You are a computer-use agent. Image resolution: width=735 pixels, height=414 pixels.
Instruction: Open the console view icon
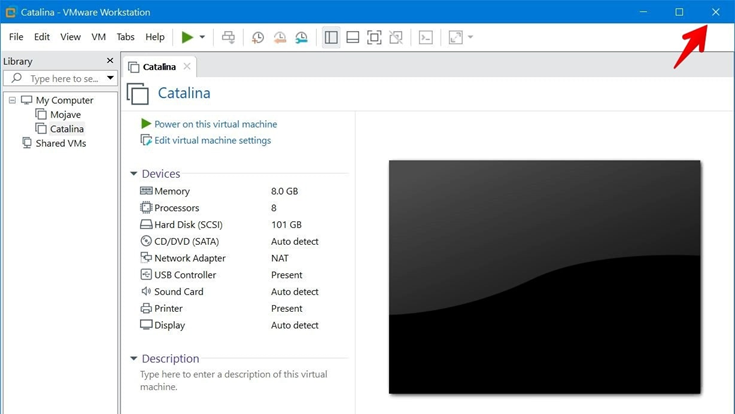coord(426,37)
